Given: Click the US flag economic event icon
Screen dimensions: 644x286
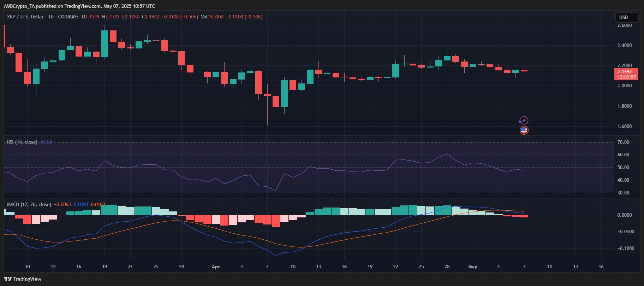Looking at the screenshot, I should click(524, 130).
